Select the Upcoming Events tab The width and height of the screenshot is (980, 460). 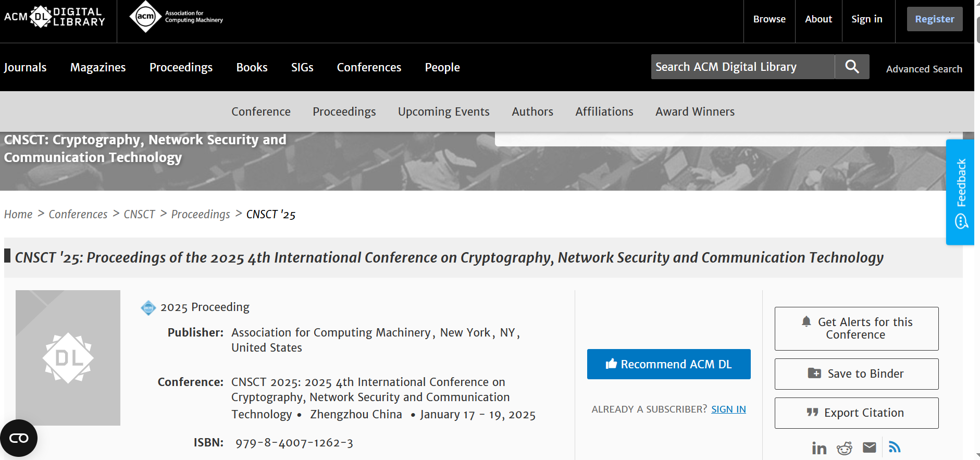tap(443, 112)
